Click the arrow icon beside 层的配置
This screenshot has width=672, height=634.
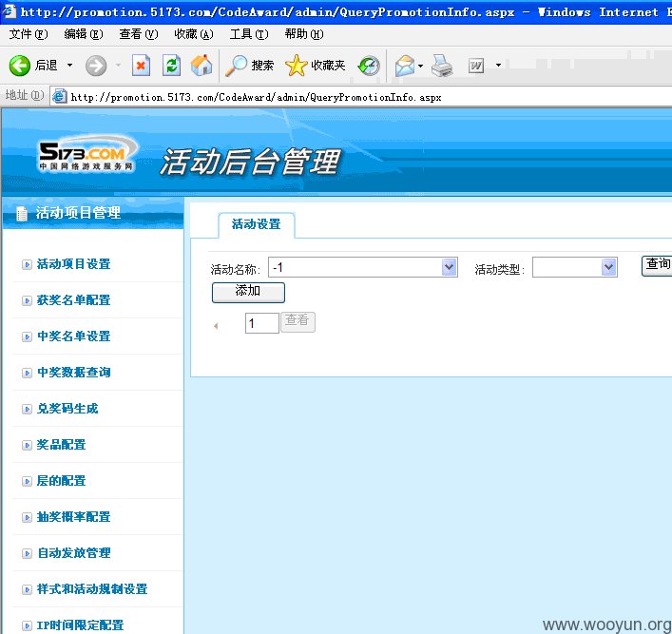[27, 481]
